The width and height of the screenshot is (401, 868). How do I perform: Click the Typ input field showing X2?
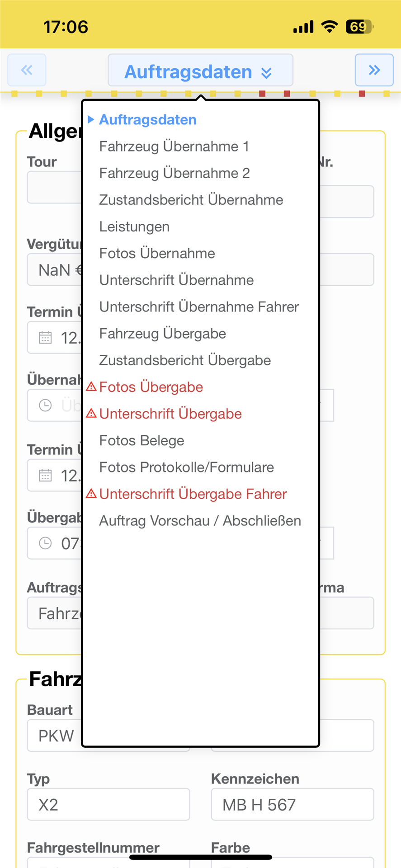[108, 804]
